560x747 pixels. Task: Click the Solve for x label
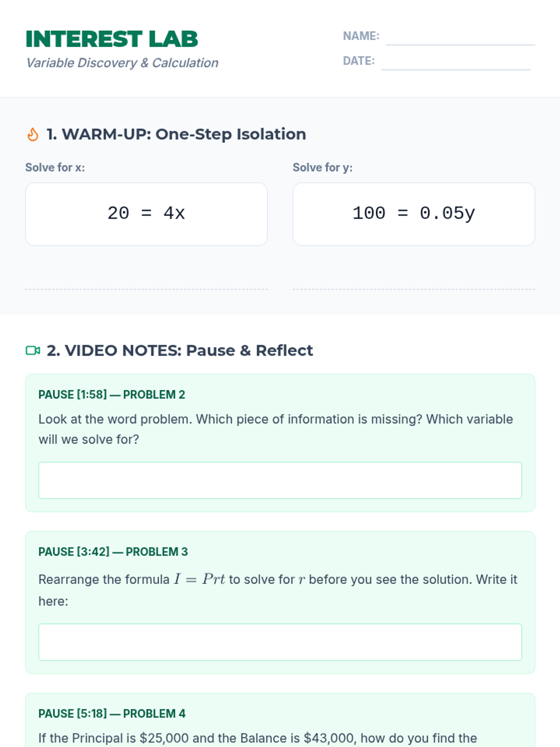tap(55, 167)
